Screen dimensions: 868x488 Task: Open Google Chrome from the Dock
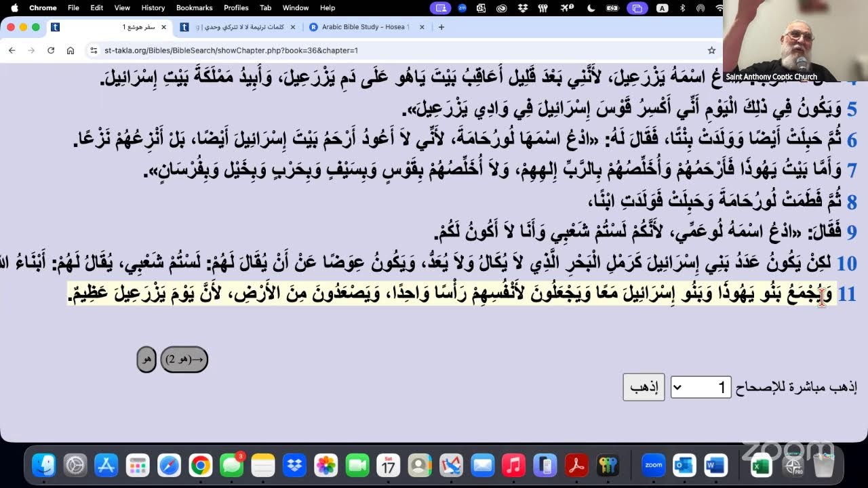(x=200, y=465)
